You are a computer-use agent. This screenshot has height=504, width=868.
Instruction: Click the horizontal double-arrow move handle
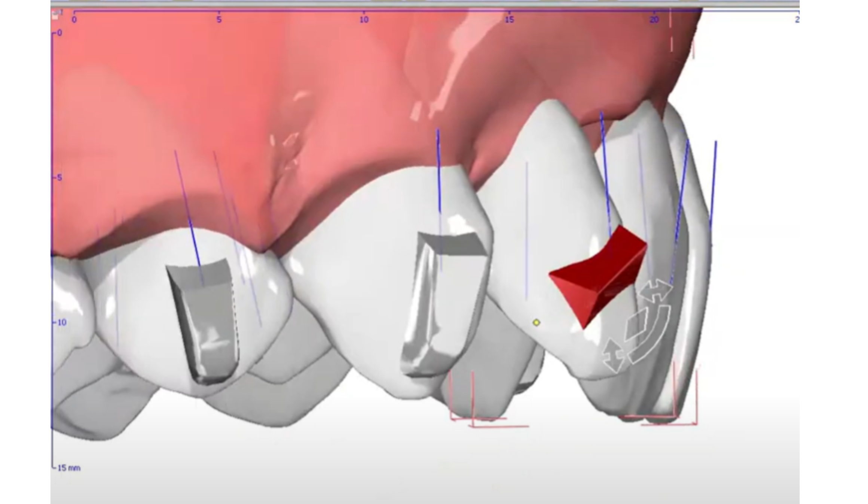656,290
